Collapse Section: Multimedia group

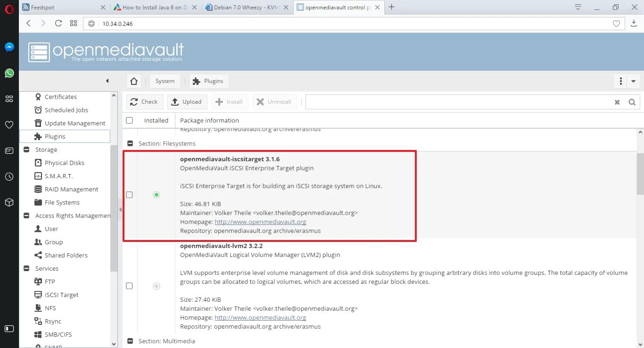pos(130,341)
